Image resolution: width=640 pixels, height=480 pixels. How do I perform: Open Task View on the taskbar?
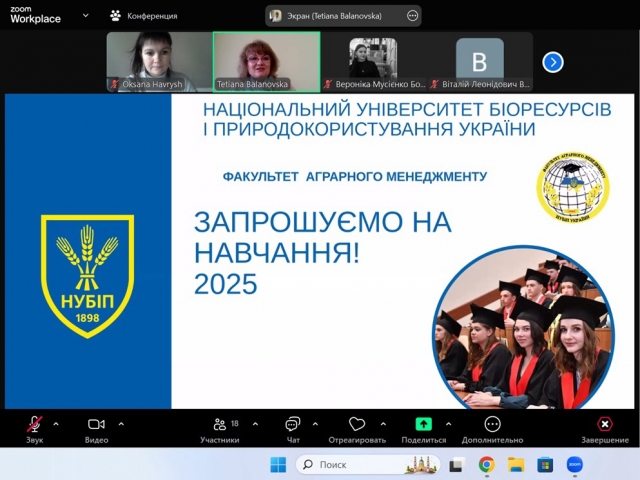coord(457,464)
